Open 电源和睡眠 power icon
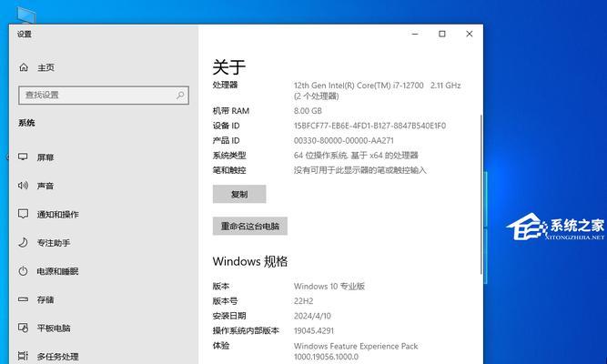The height and width of the screenshot is (364, 607). coord(23,270)
